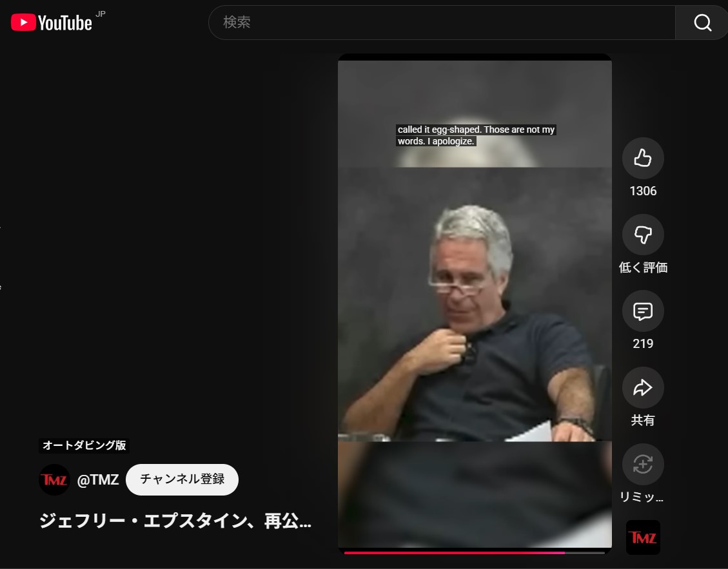The width and height of the screenshot is (728, 569).
Task: Focus the 検索 search input field
Action: (x=442, y=23)
